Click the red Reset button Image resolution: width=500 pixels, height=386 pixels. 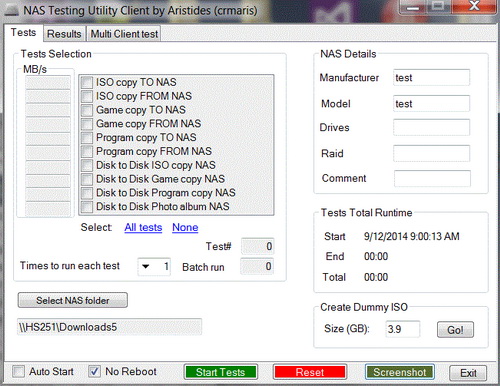coord(310,372)
